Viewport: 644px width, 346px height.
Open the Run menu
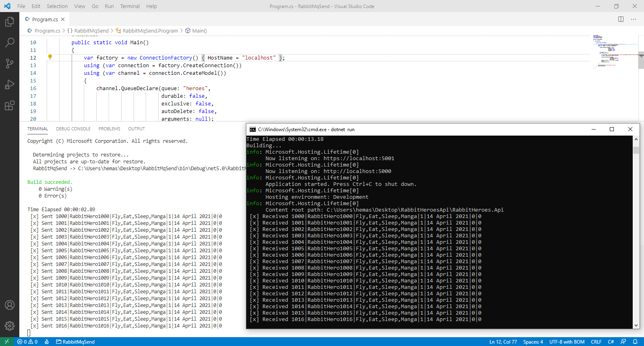click(109, 6)
